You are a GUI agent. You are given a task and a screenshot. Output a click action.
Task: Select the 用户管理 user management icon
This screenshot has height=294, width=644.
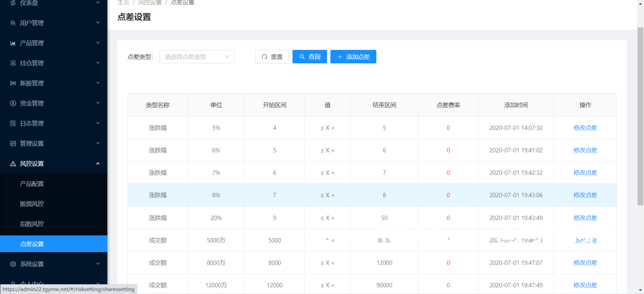(x=12, y=23)
